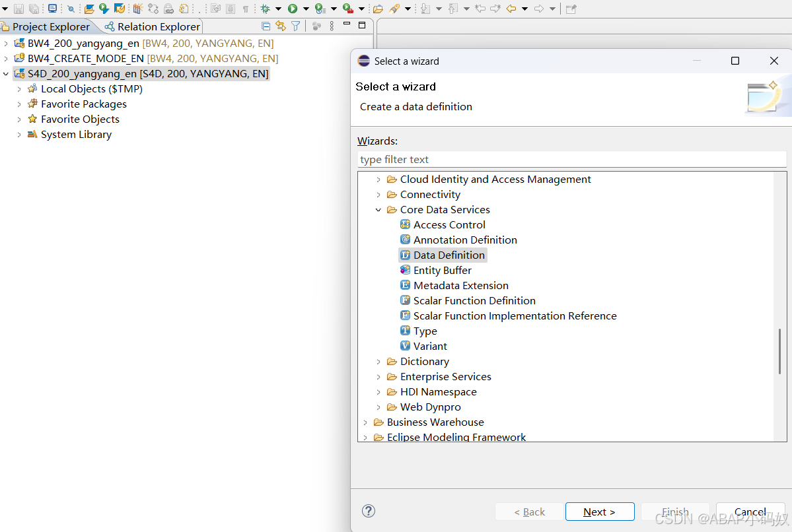Collapse the Core Data Services folder
This screenshot has width=792, height=532.
click(x=378, y=210)
